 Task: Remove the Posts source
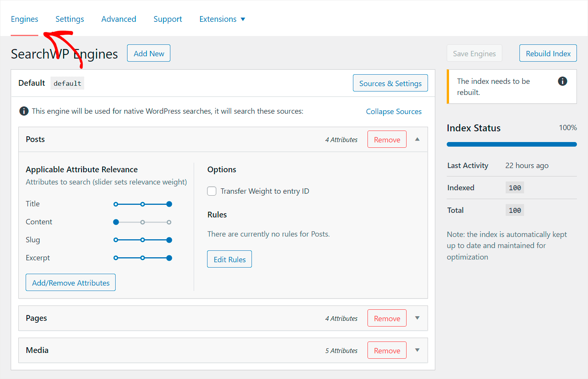click(x=387, y=139)
